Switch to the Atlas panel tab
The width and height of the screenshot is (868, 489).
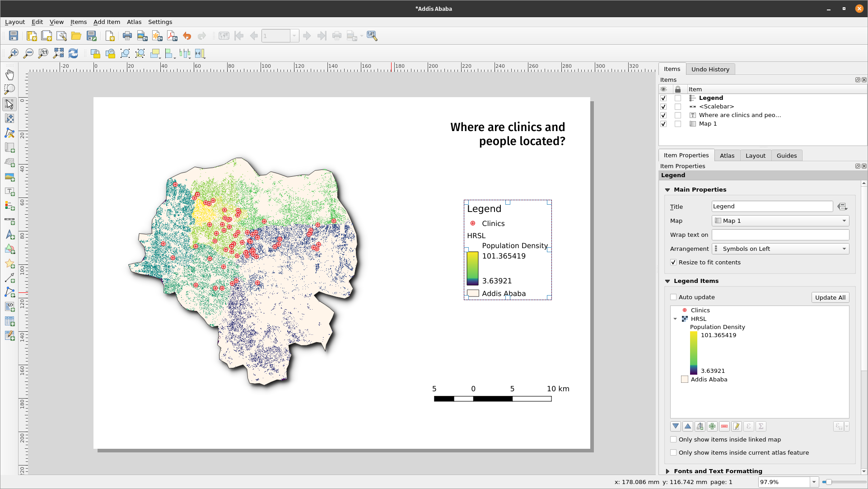click(x=727, y=155)
